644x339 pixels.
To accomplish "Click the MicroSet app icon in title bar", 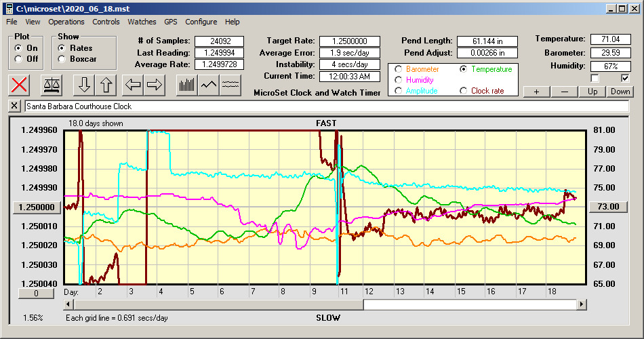I will coord(9,9).
